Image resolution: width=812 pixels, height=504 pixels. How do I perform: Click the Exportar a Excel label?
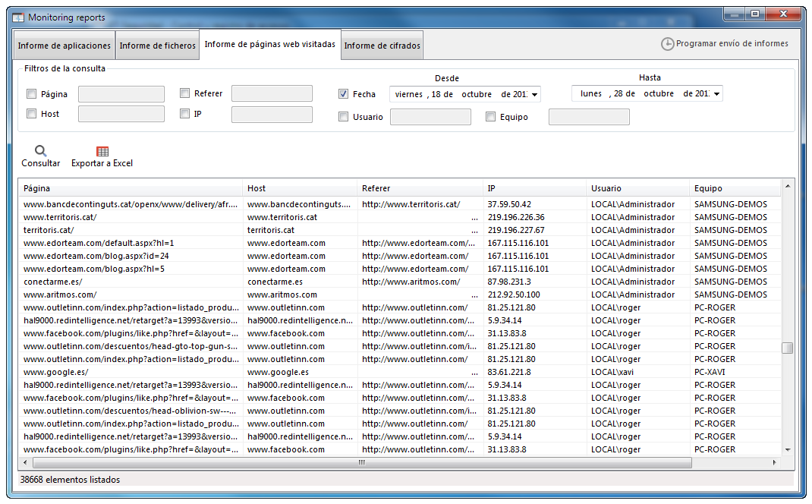(x=102, y=163)
